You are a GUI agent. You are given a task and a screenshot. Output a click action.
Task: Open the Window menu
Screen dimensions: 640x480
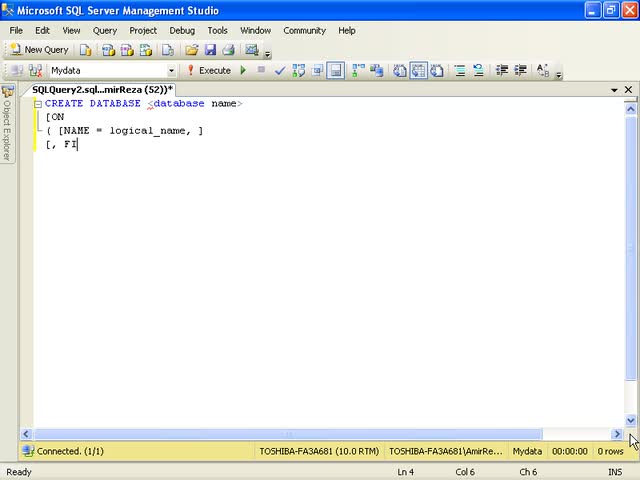(x=256, y=31)
